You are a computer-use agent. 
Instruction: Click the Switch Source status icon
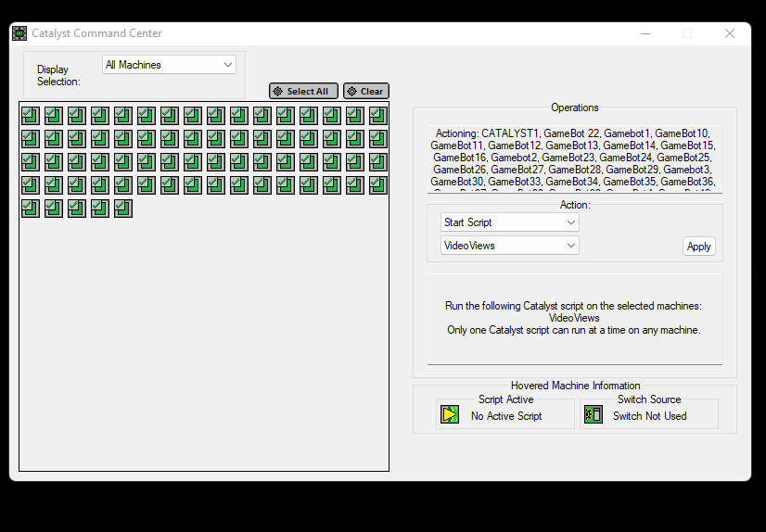[x=594, y=415]
